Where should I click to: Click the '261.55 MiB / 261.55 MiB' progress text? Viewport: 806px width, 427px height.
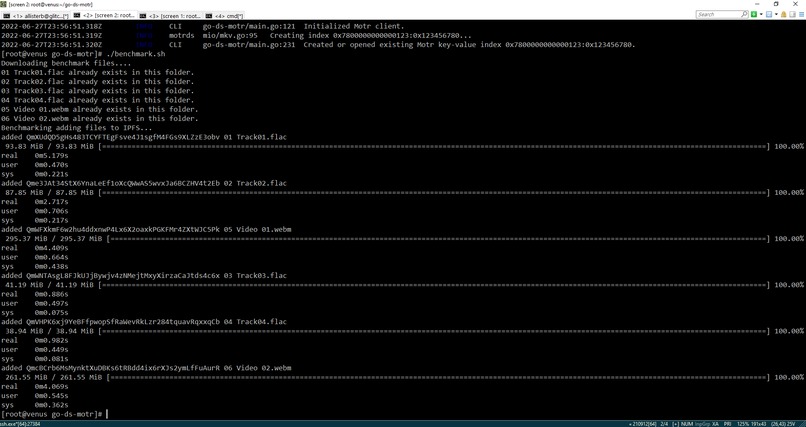pos(54,378)
